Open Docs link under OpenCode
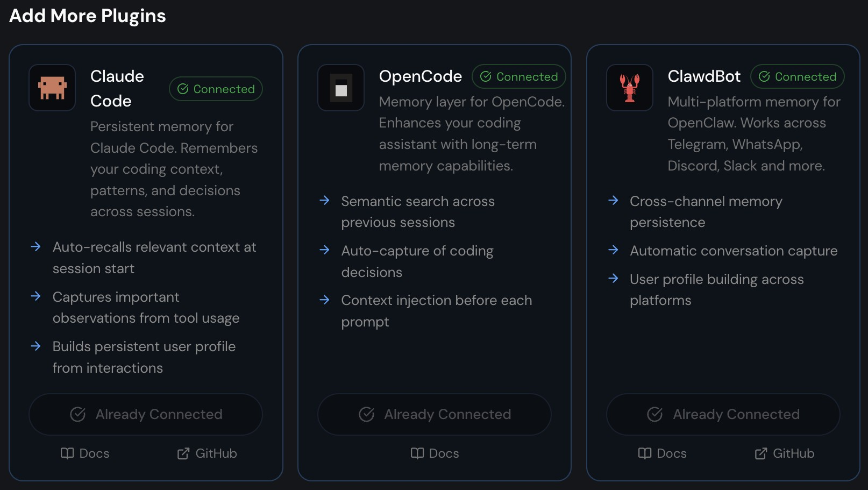Screen dimensions: 868x490 click(x=435, y=453)
